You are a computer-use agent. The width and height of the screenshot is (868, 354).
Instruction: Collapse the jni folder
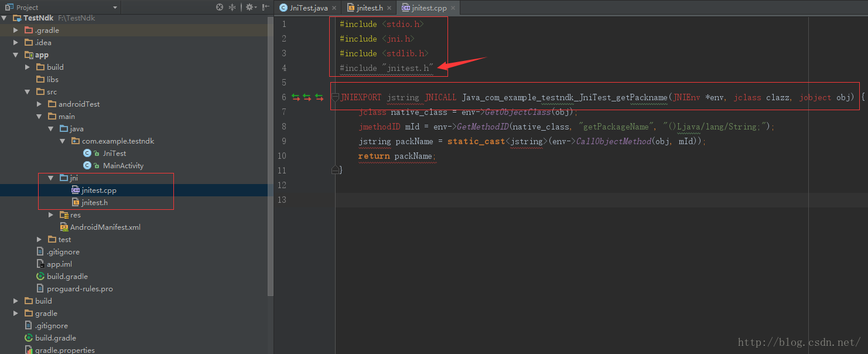pyautogui.click(x=52, y=178)
